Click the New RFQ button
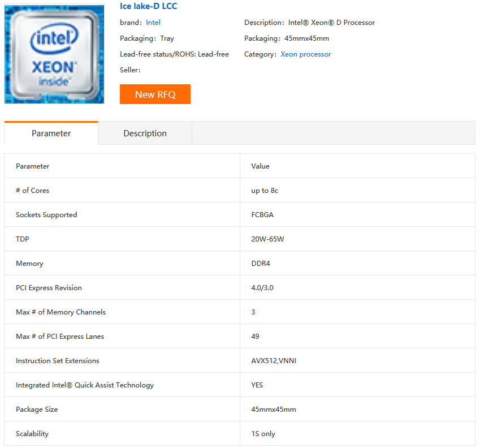480x448 pixels. coord(155,94)
